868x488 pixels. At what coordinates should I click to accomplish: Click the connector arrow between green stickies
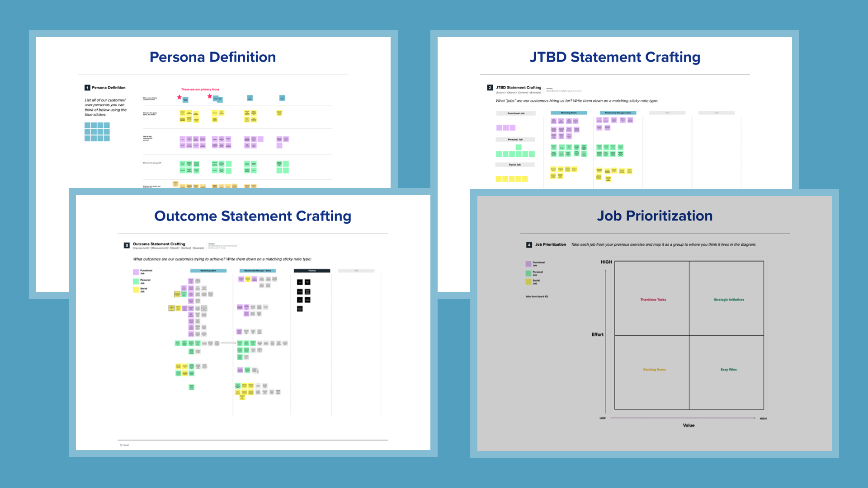228,343
